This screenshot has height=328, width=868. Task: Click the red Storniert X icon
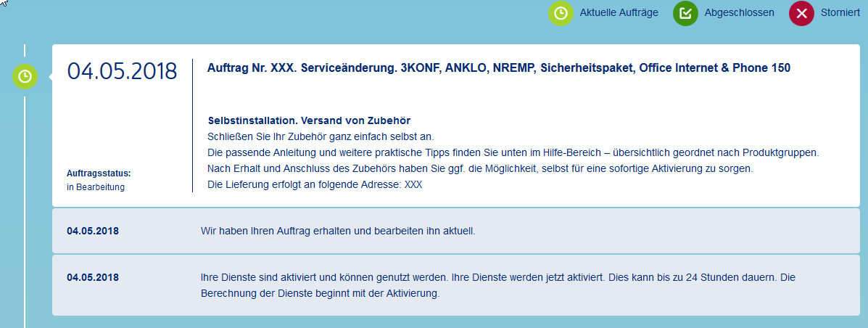coord(801,13)
